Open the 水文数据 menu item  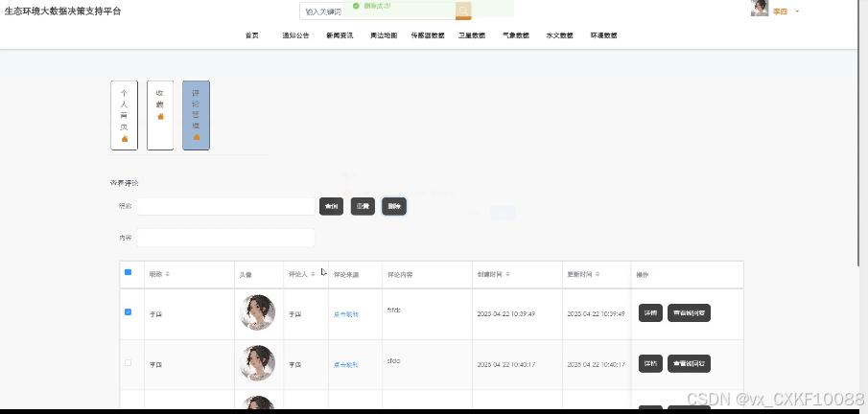[559, 35]
